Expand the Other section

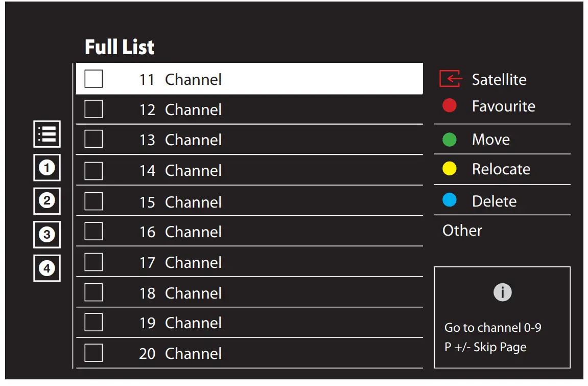461,230
